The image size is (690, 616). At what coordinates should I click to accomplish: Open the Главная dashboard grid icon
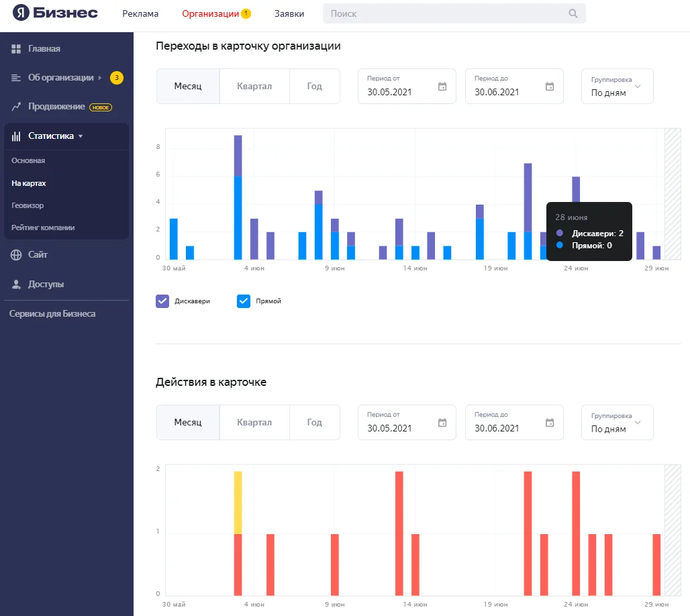(16, 49)
